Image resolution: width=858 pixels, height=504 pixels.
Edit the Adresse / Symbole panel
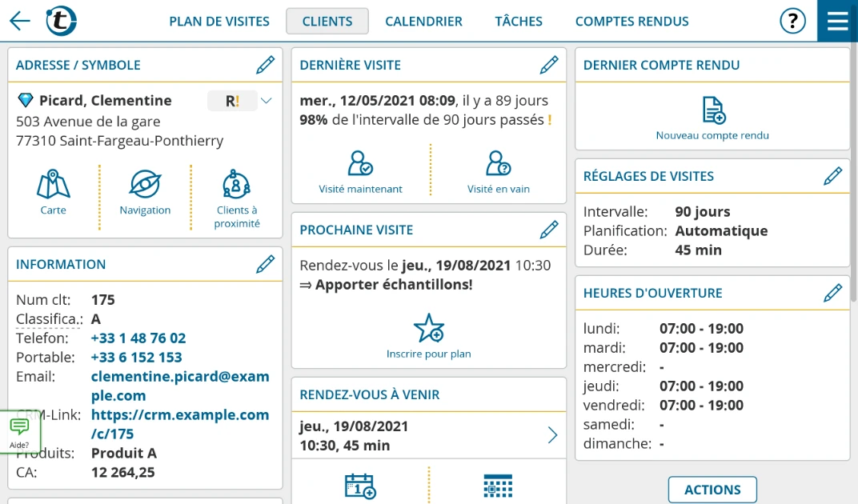tap(266, 65)
